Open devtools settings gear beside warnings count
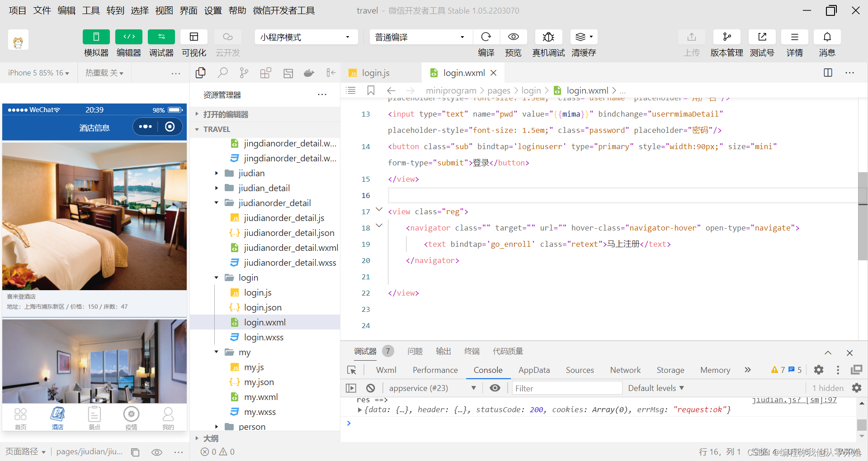Viewport: 868px width, 461px height. tap(819, 370)
